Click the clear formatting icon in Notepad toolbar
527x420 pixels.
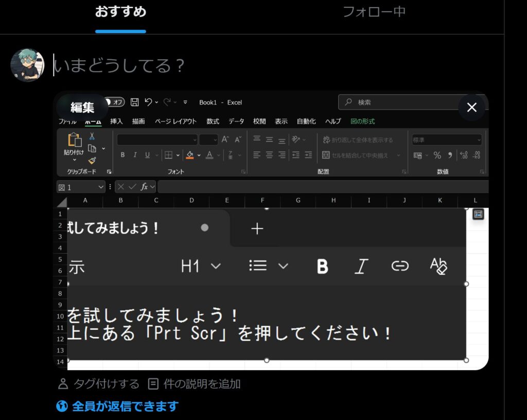pos(438,266)
